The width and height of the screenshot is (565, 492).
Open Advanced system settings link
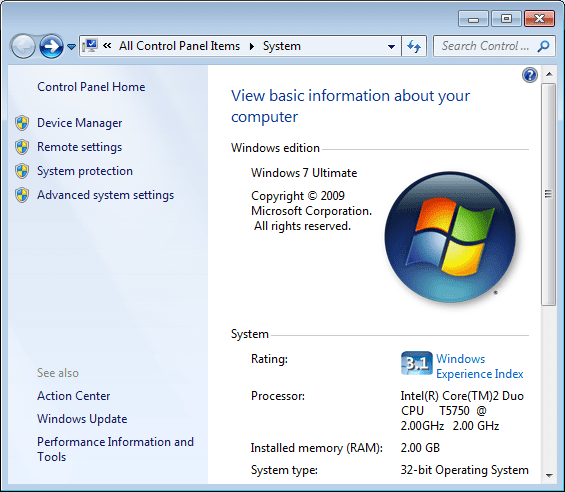point(106,195)
